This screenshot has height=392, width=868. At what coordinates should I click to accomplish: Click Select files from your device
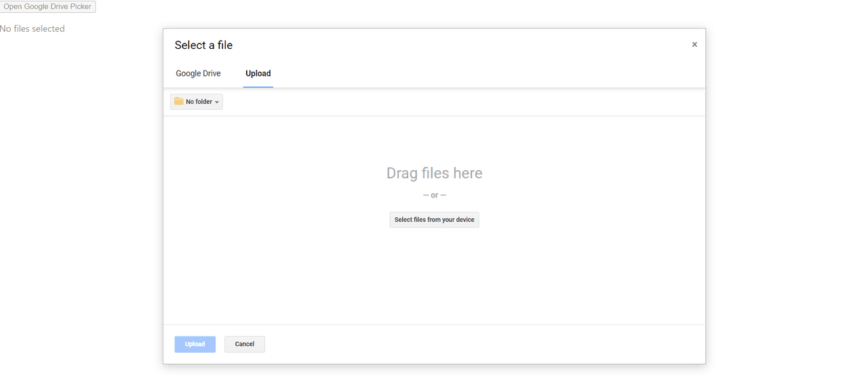click(x=434, y=220)
